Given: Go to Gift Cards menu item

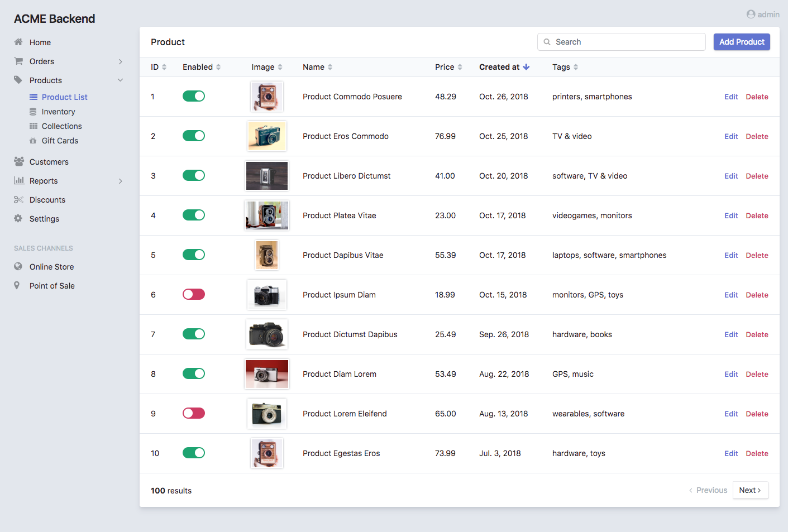Looking at the screenshot, I should coord(60,141).
